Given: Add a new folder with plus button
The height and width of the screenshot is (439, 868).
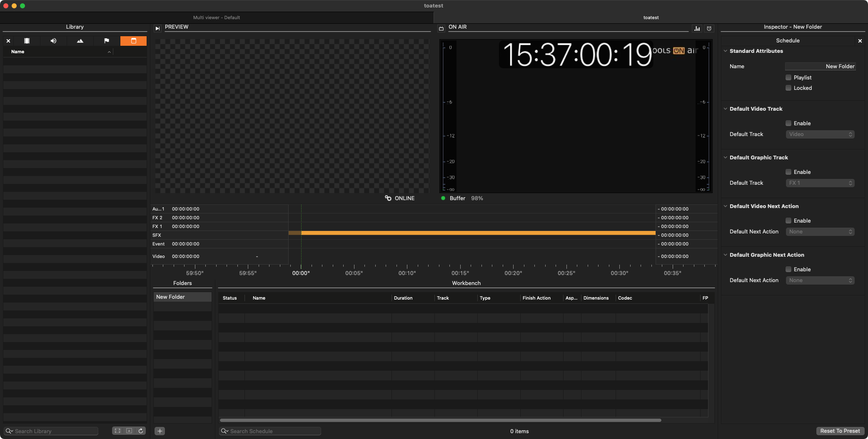Looking at the screenshot, I should (x=160, y=431).
